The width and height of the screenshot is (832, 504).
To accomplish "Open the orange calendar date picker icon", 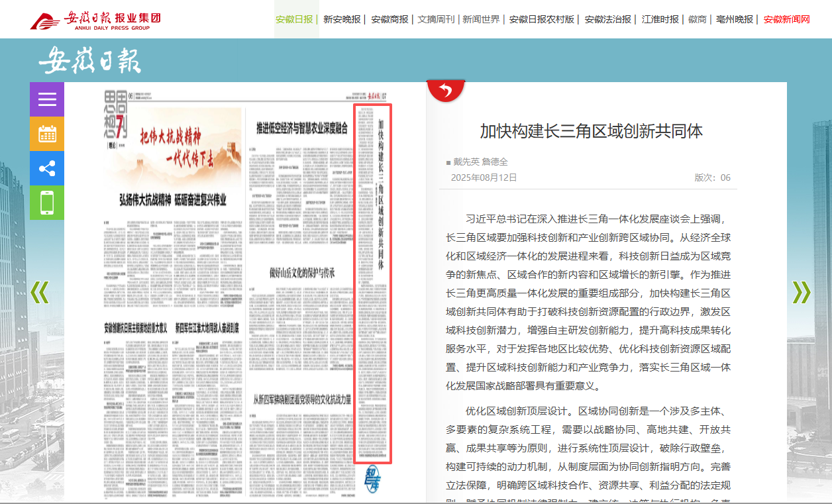I will tap(47, 134).
